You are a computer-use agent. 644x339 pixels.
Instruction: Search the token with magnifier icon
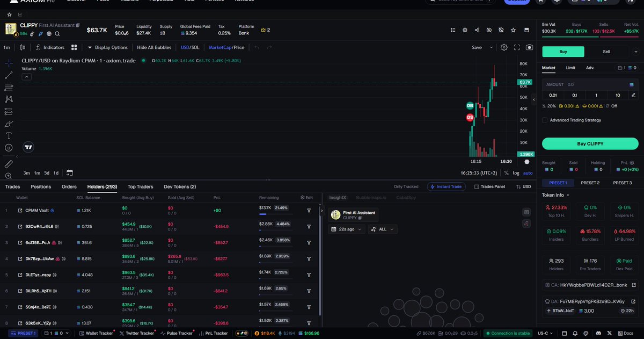coord(57,34)
